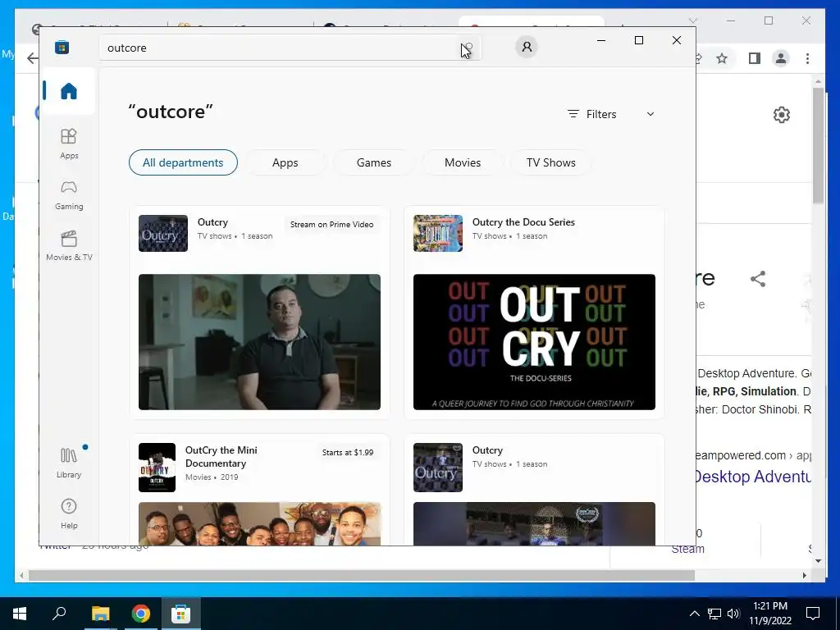
Task: Click Chrome scroll right arrow
Action: pyautogui.click(x=805, y=575)
